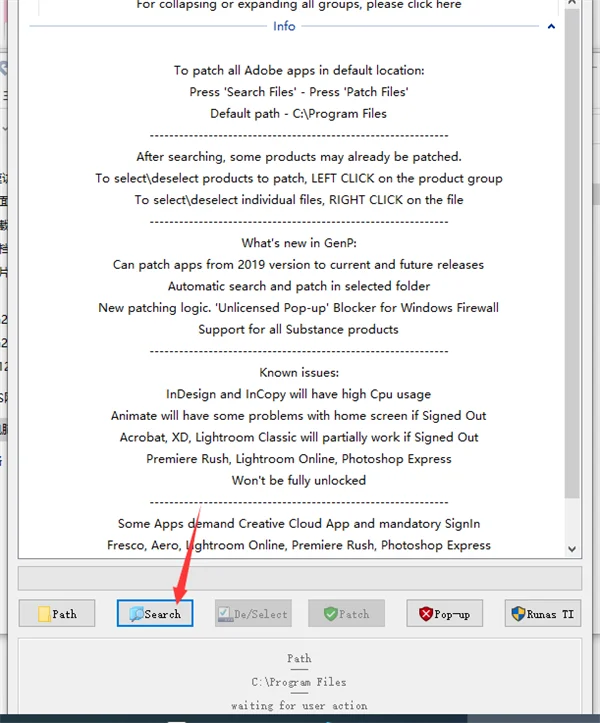Click 'Animate will have some problems' line
The width and height of the screenshot is (600, 723).
(298, 416)
